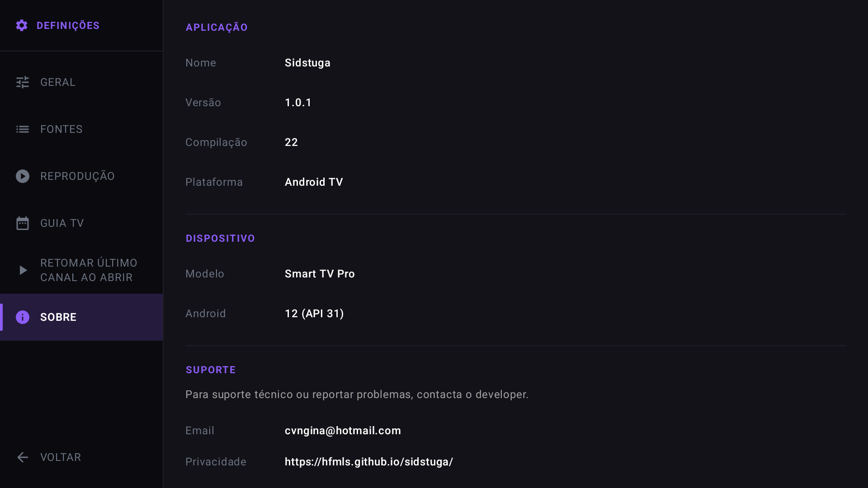
Task: Click the Definições gear icon
Action: tap(22, 25)
